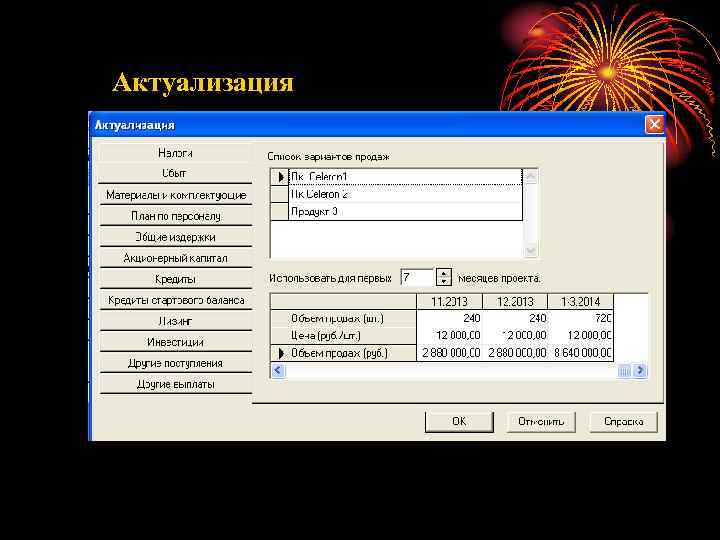
Task: Click the row selector beside Пк Celeron 2
Action: [x=280, y=194]
